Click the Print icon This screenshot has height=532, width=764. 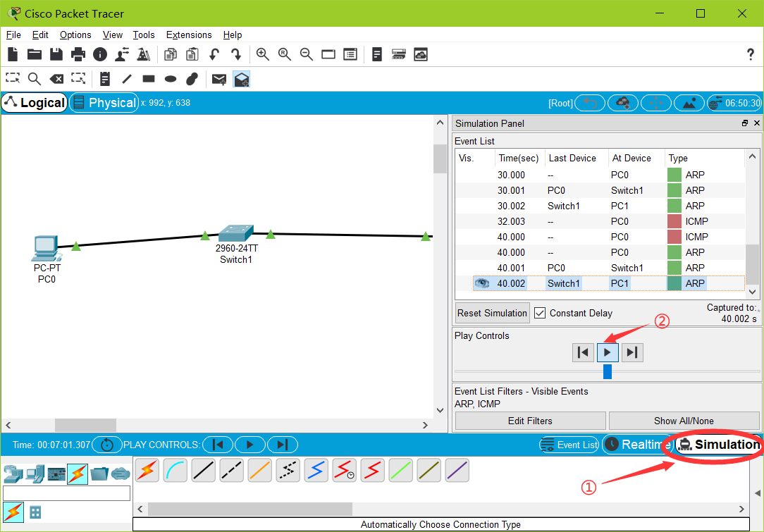[x=78, y=54]
